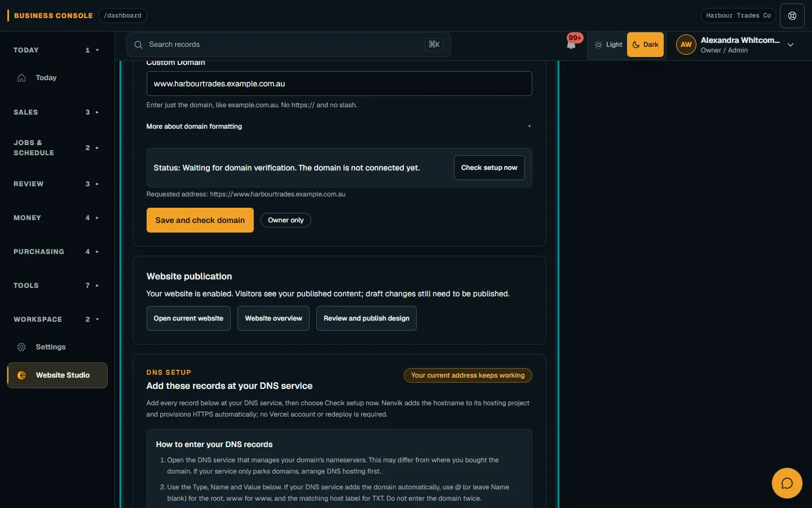Screen dimensions: 812x508
Task: Switch to Dark theme
Action: [645, 45]
